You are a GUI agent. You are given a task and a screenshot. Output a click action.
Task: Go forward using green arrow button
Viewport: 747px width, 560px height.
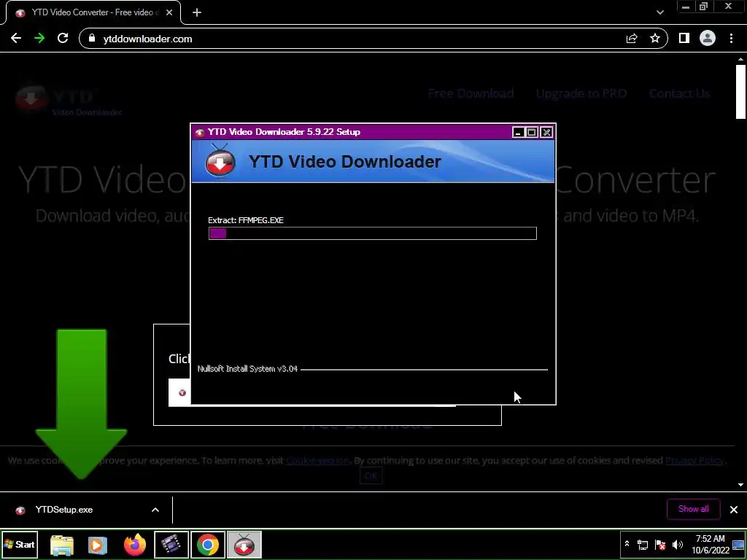pyautogui.click(x=39, y=39)
